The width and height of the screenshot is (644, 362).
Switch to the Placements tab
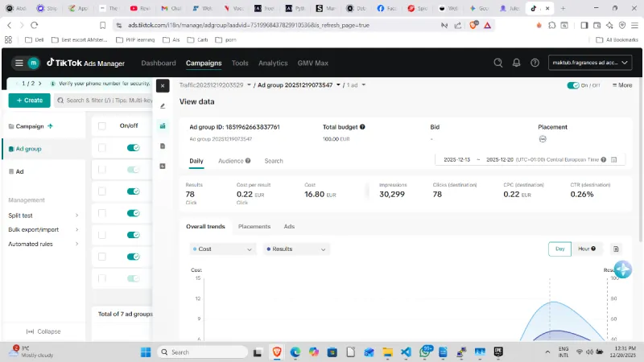254,227
